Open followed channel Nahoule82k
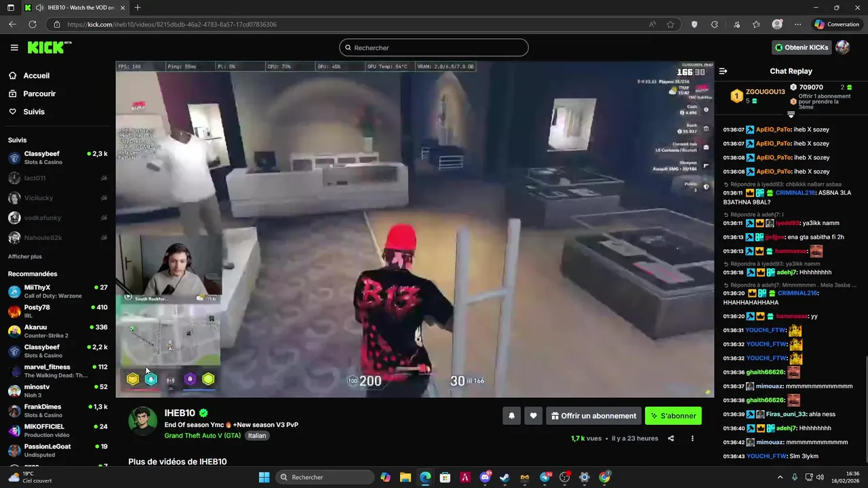The width and height of the screenshot is (868, 488). point(58,238)
